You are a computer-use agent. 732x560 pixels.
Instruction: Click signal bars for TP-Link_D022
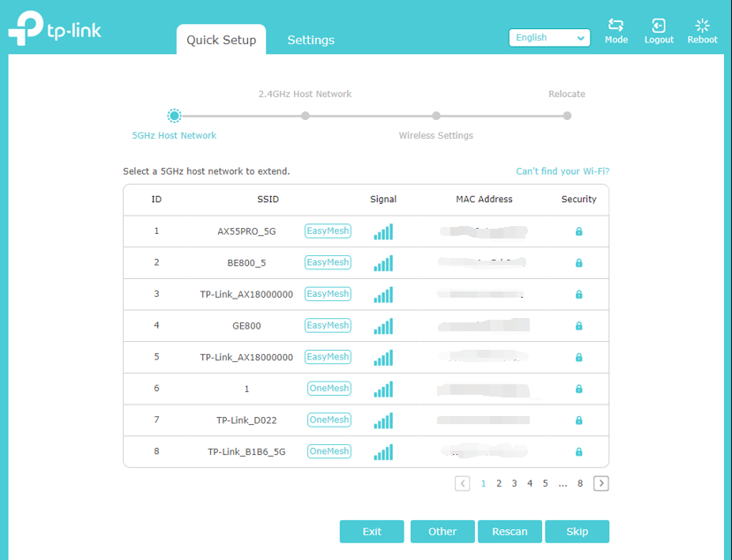click(x=383, y=420)
